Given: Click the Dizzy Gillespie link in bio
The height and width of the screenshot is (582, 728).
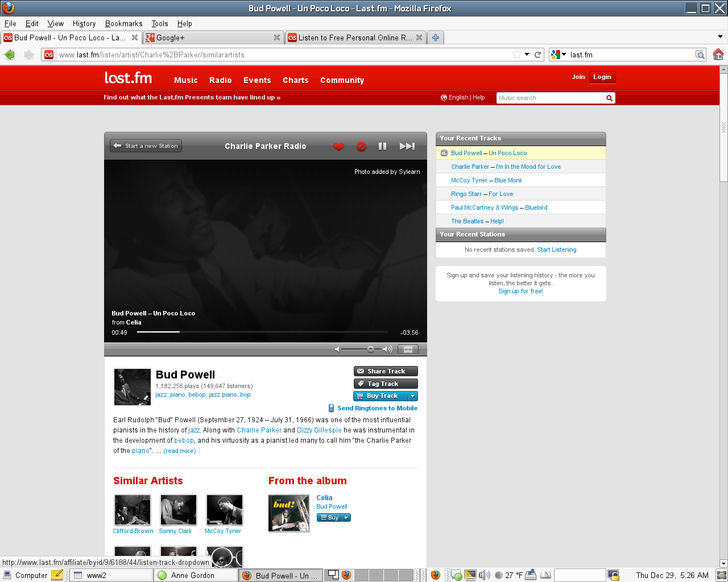Looking at the screenshot, I should click(319, 430).
